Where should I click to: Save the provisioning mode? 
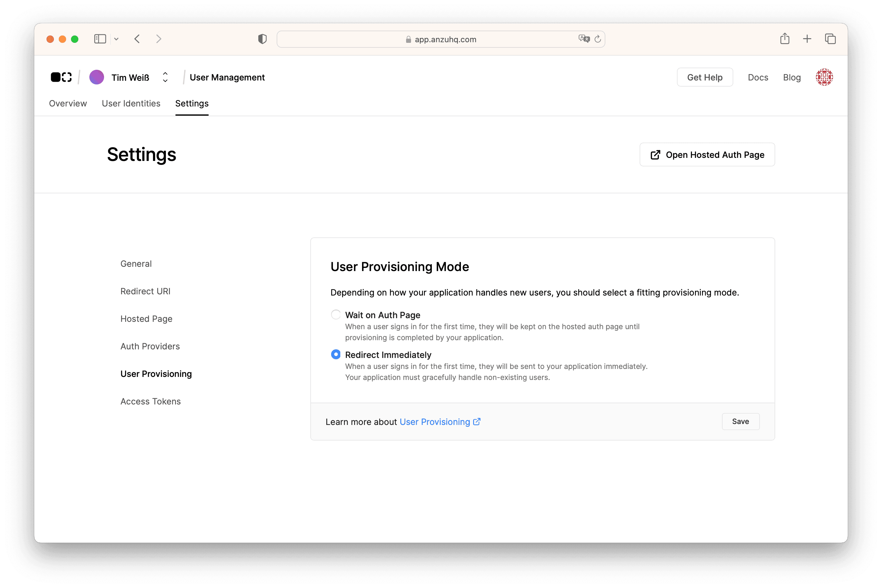tap(740, 422)
